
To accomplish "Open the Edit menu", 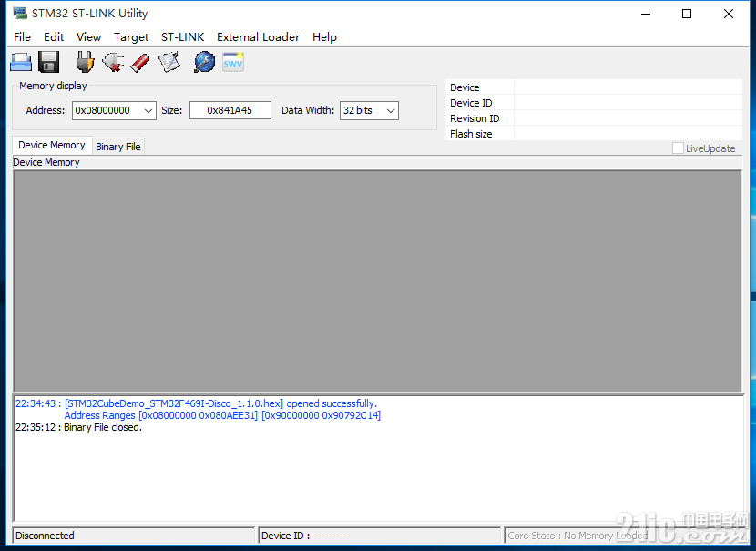I will 54,37.
